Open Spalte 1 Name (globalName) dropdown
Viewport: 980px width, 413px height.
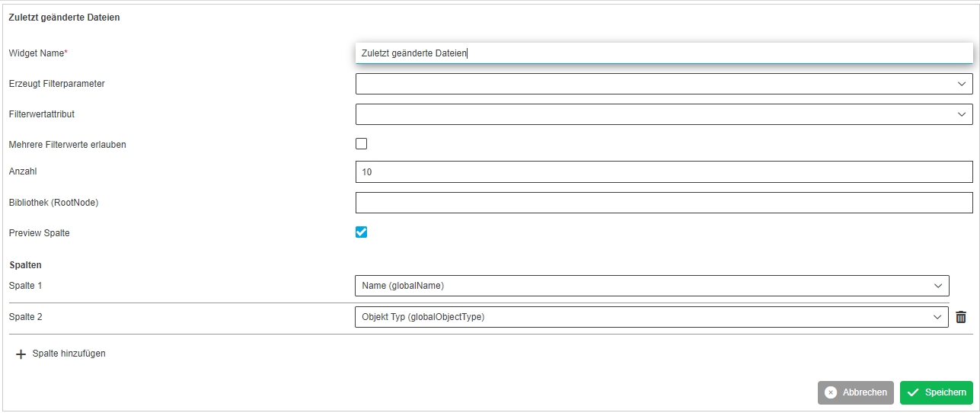click(x=651, y=286)
